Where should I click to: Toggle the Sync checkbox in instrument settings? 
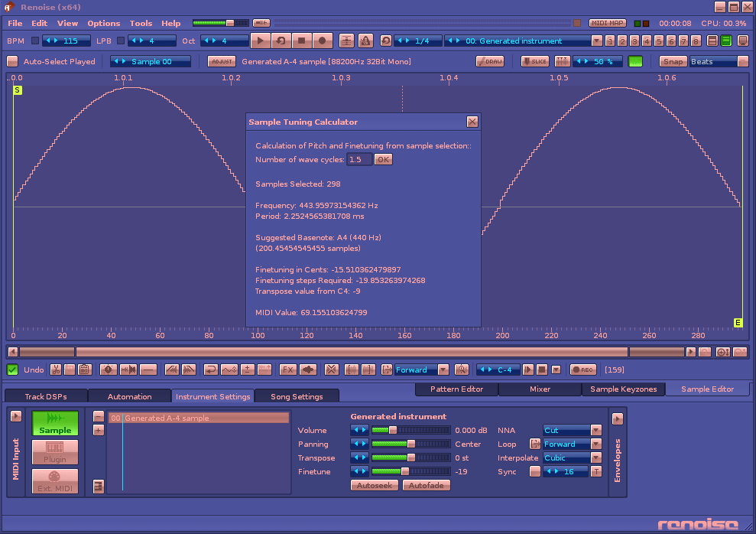pos(534,472)
